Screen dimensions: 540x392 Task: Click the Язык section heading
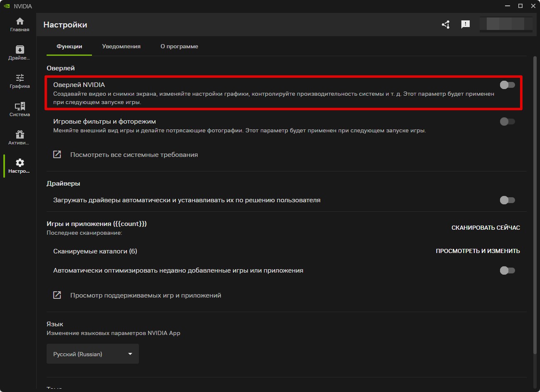click(55, 324)
